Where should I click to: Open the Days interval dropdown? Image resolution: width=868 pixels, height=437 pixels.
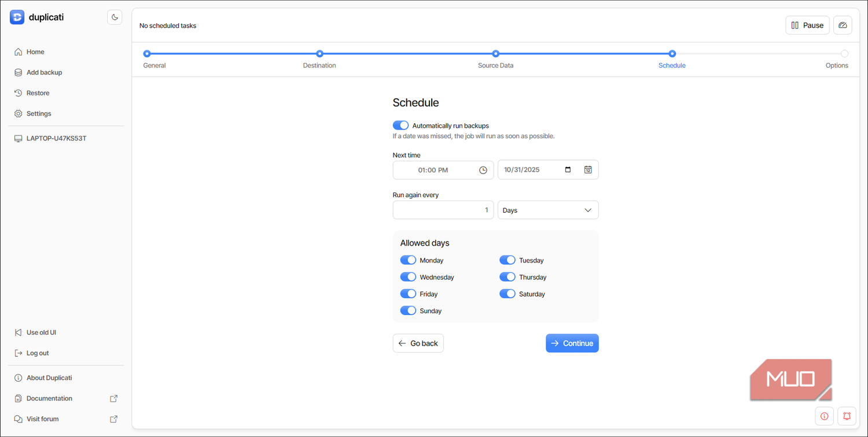pyautogui.click(x=548, y=210)
